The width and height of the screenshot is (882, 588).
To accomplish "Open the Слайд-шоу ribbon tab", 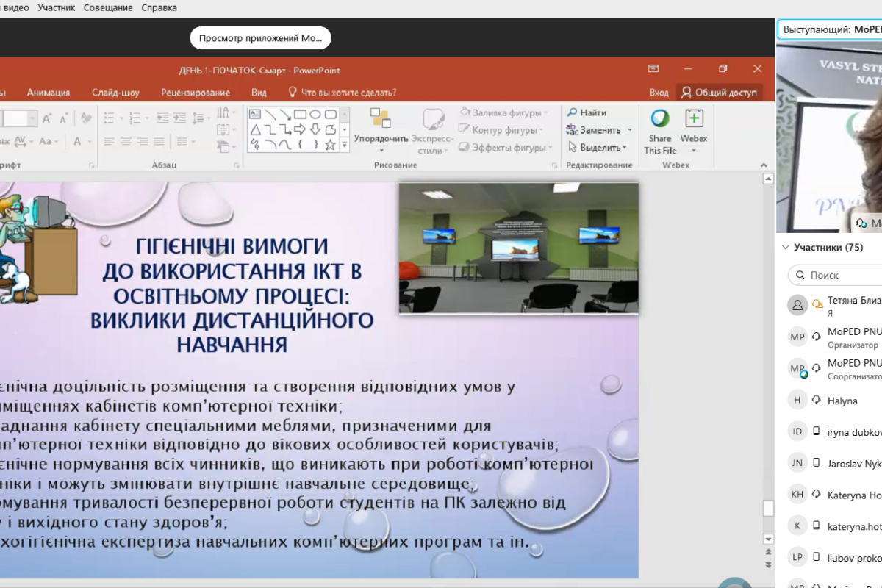I will click(x=115, y=93).
